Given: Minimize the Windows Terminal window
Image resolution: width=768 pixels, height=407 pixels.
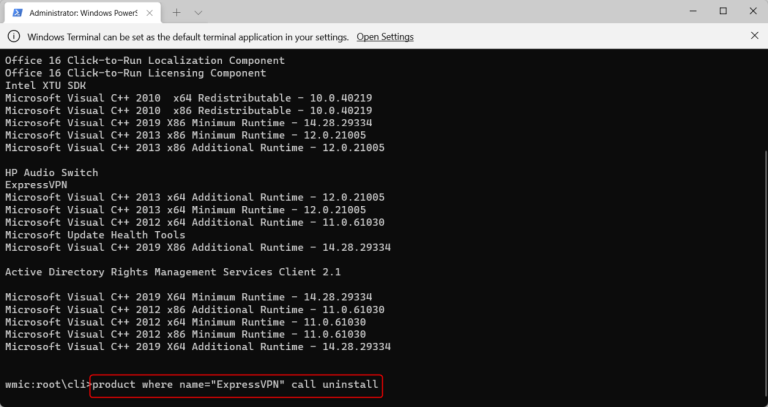Looking at the screenshot, I should pos(693,11).
